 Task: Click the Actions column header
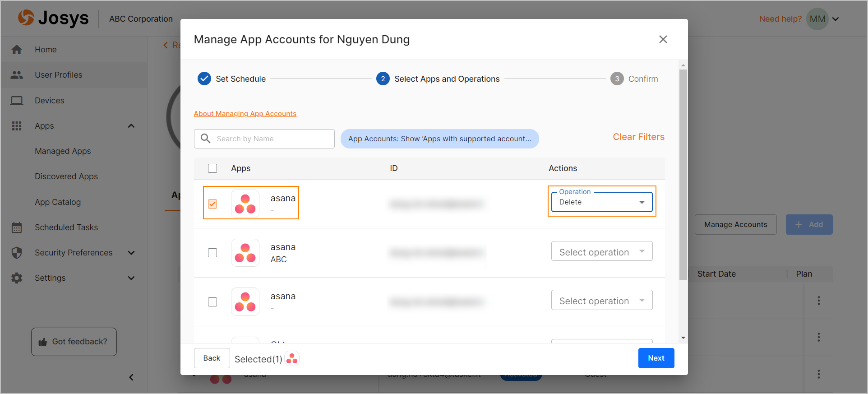(563, 168)
